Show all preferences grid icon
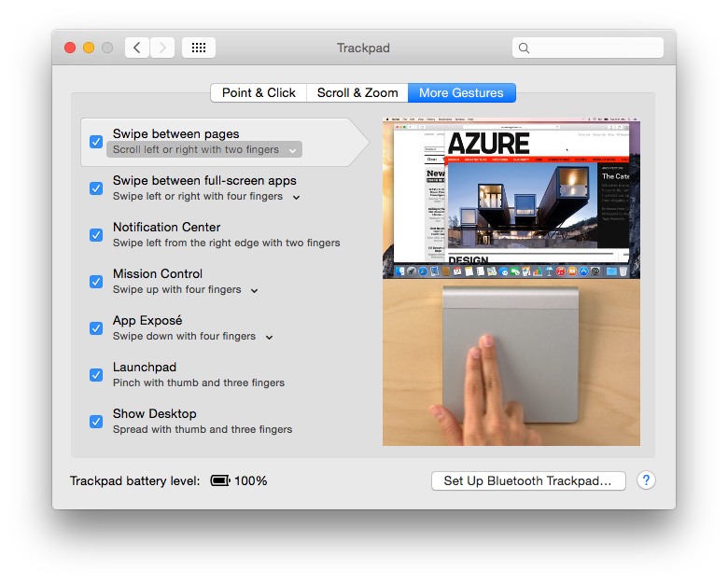Image resolution: width=728 pixels, height=584 pixels. pyautogui.click(x=198, y=48)
